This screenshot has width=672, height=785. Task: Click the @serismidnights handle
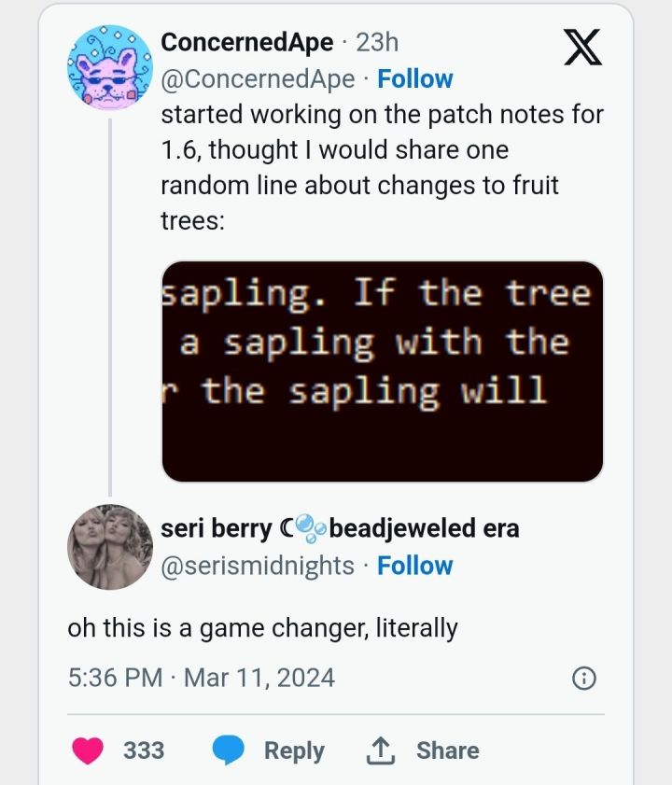[258, 566]
